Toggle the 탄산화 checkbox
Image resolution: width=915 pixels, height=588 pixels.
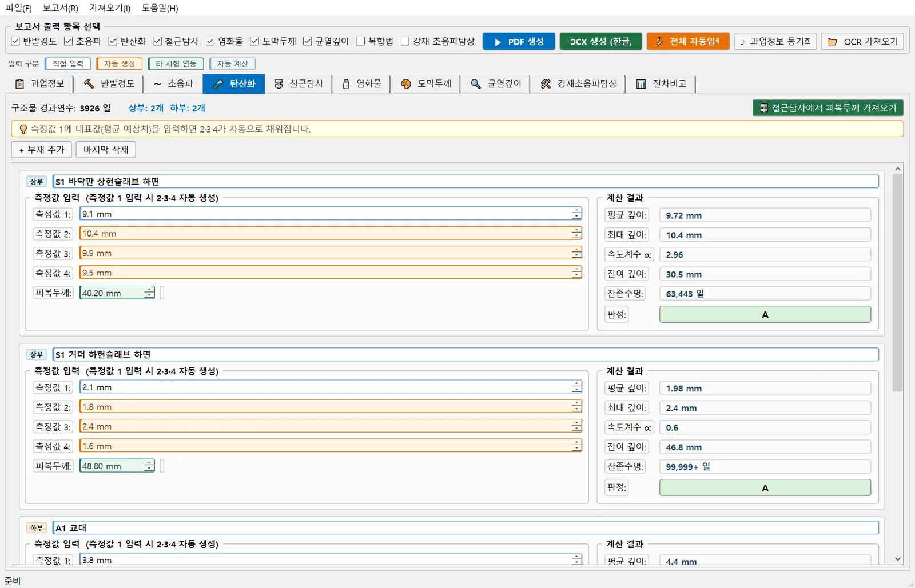coord(113,41)
